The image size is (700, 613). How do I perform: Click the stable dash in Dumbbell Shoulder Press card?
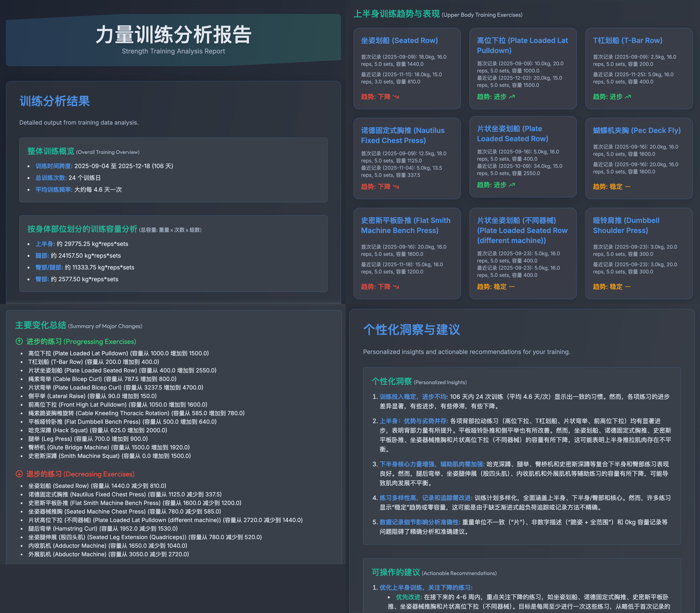[x=628, y=287]
